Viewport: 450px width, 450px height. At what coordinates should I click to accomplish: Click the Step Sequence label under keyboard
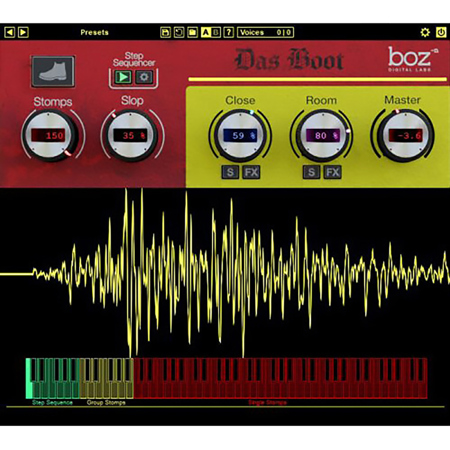(x=52, y=403)
